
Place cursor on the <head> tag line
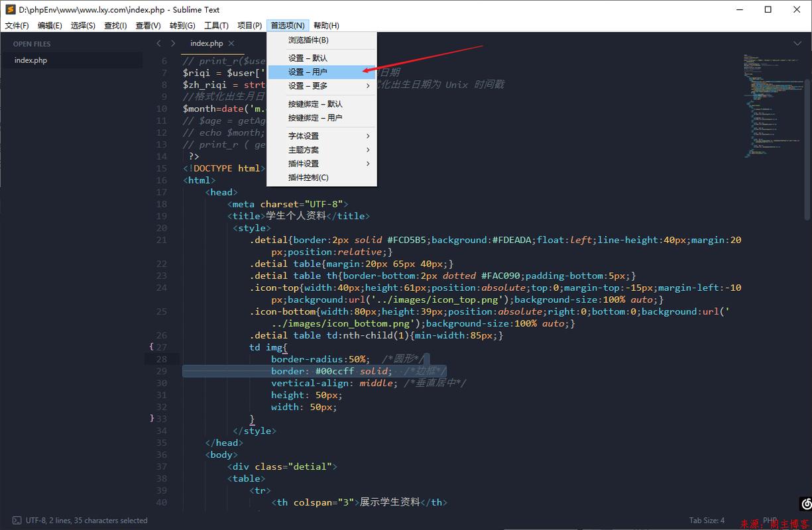coord(221,192)
